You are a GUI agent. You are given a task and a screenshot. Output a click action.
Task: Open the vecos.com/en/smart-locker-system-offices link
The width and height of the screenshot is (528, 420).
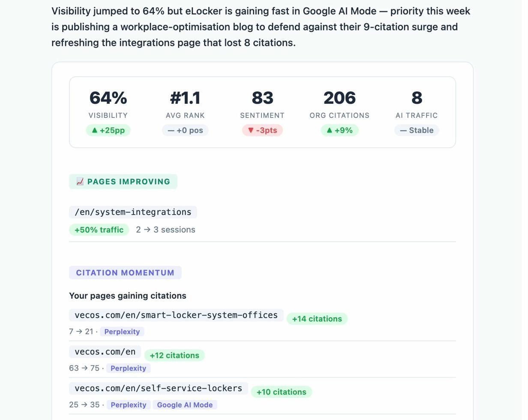point(176,315)
